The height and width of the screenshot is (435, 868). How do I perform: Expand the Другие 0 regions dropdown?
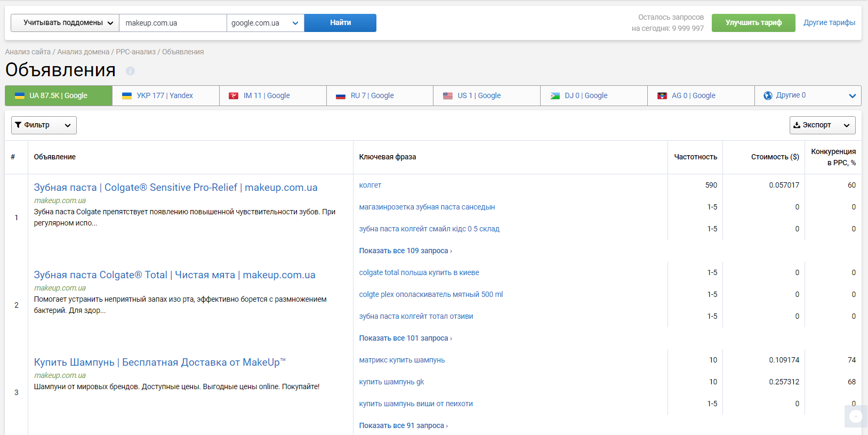point(808,95)
